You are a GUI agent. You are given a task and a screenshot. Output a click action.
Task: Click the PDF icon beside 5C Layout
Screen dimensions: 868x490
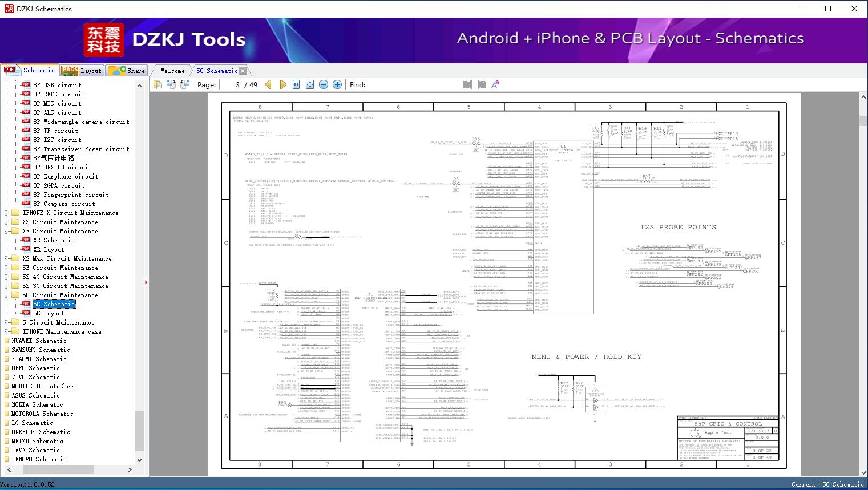point(26,313)
